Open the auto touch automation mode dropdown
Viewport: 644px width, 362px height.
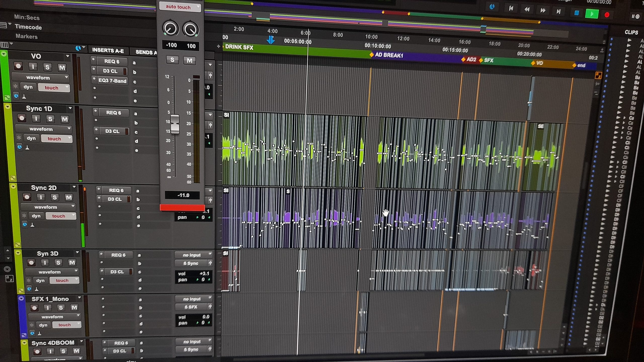coord(180,7)
